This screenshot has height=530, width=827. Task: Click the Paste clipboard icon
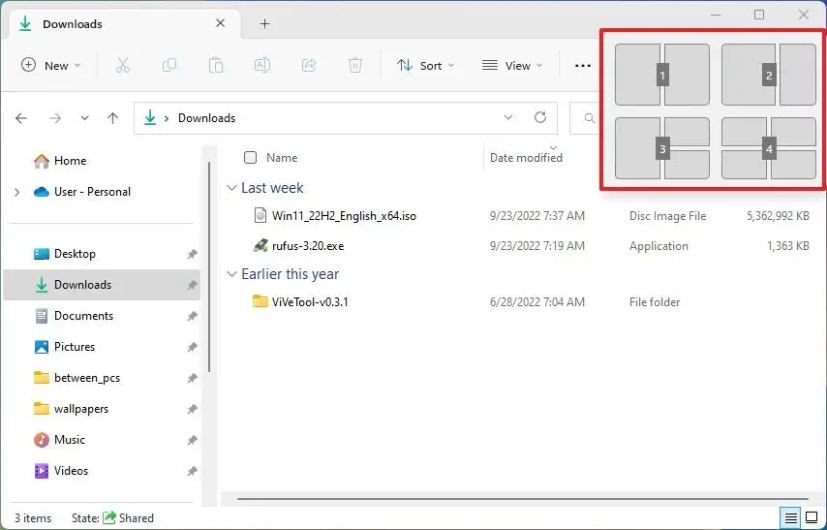(x=216, y=65)
